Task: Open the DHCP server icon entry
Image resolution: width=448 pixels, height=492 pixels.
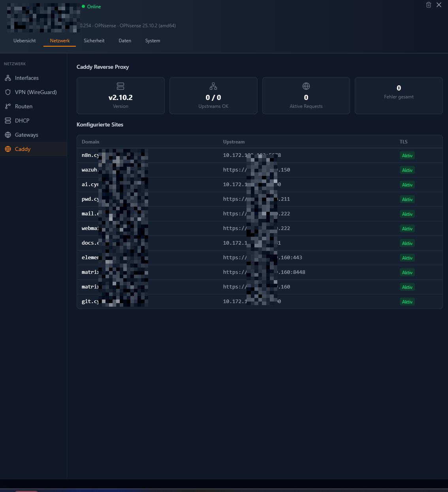Action: tap(8, 121)
